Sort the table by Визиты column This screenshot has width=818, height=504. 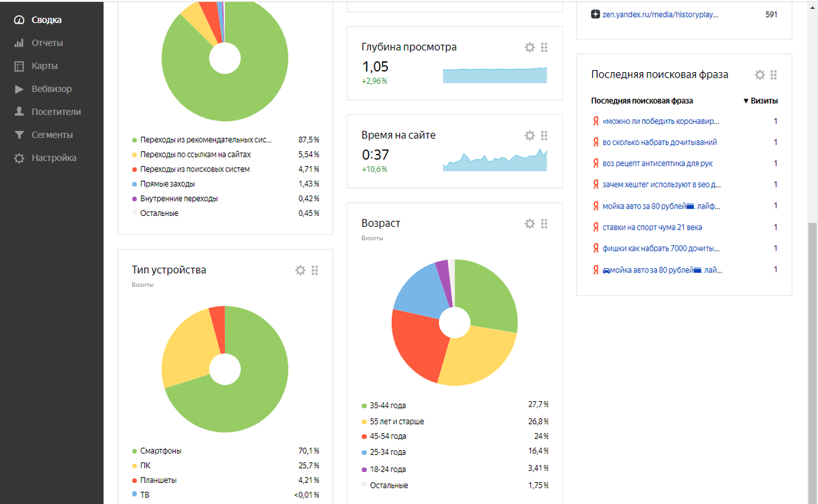(760, 101)
